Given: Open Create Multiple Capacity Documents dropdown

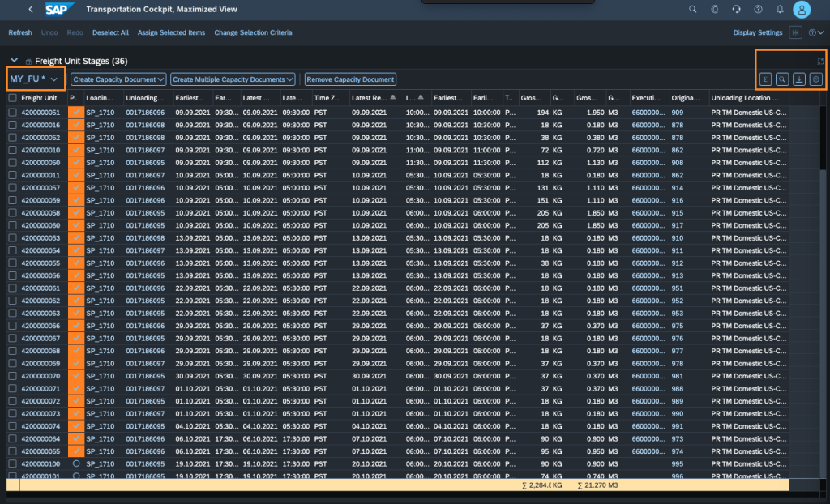Looking at the screenshot, I should 233,79.
